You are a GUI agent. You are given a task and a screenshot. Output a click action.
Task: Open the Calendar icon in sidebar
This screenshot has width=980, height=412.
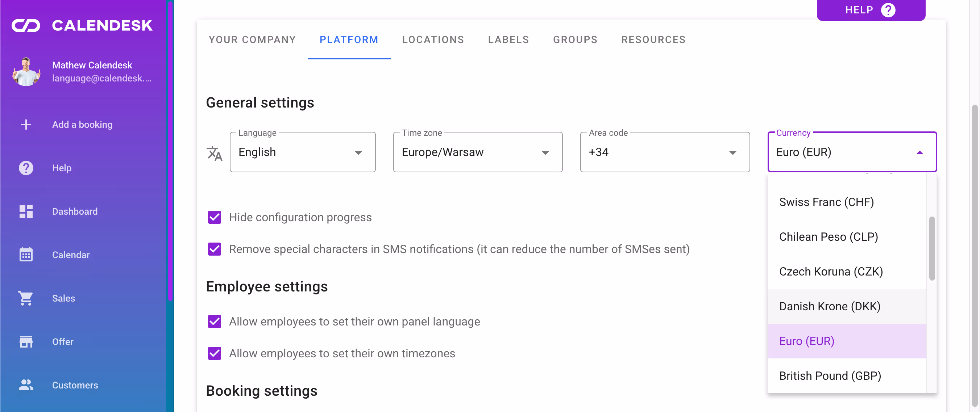coord(26,255)
